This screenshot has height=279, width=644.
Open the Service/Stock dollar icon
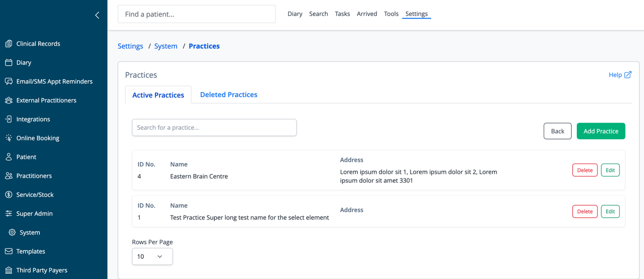click(x=9, y=195)
